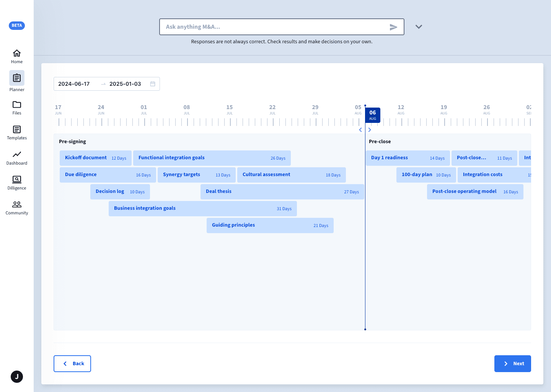This screenshot has height=392, width=551.
Task: Click right chevron under timeline marker
Action: pyautogui.click(x=370, y=130)
